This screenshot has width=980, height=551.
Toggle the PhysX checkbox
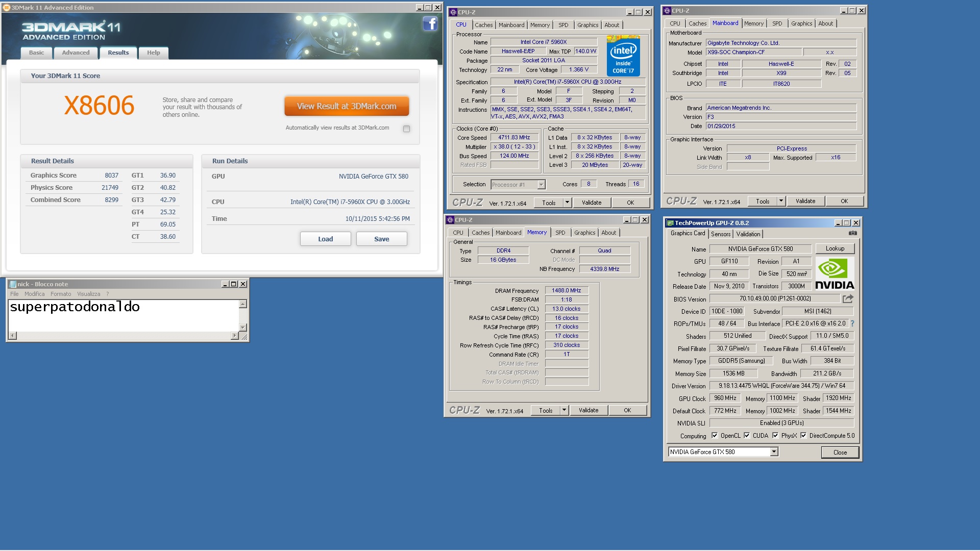[x=775, y=436]
